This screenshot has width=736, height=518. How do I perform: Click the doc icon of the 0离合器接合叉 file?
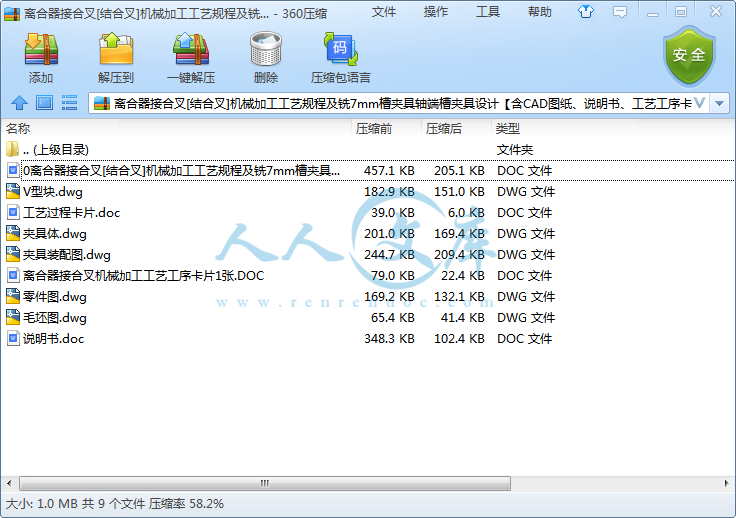(x=13, y=170)
